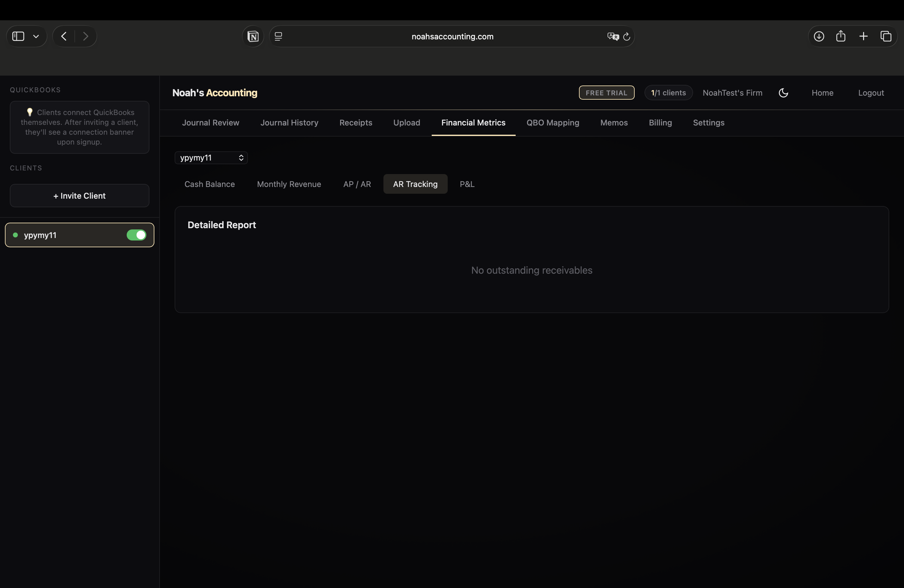Screen dimensions: 904x588
Task: Toggle the Safari sidebar icon
Action: pos(18,37)
